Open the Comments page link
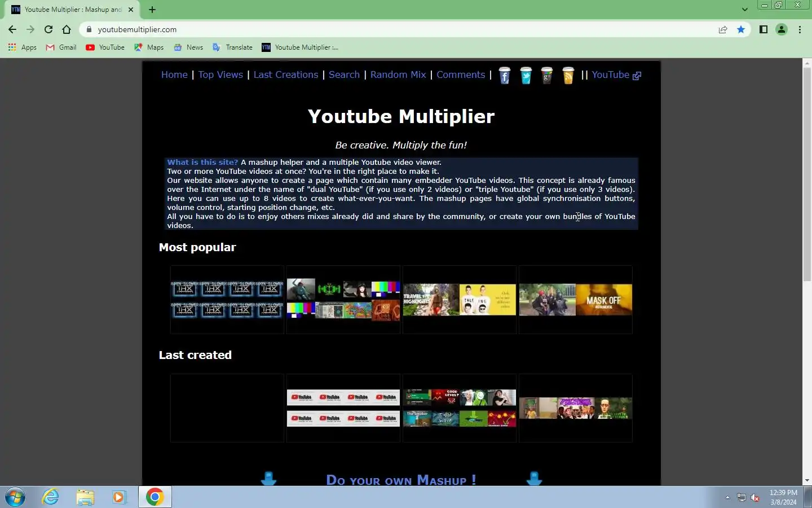The height and width of the screenshot is (508, 812). click(461, 75)
